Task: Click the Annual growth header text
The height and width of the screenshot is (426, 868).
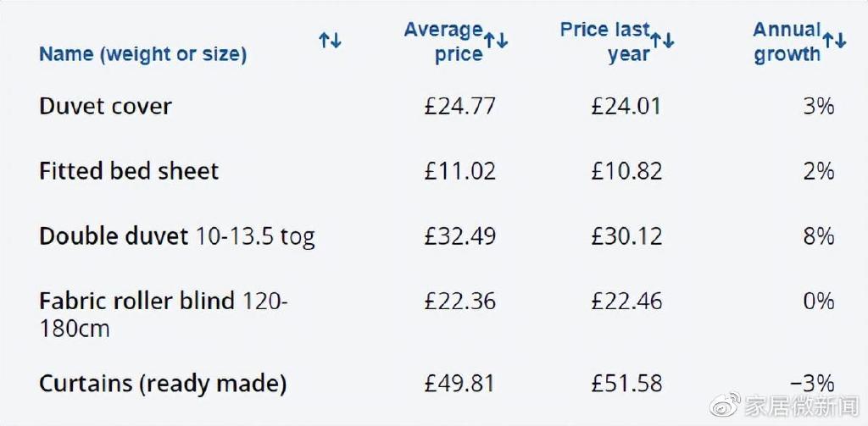Action: pyautogui.click(x=787, y=42)
